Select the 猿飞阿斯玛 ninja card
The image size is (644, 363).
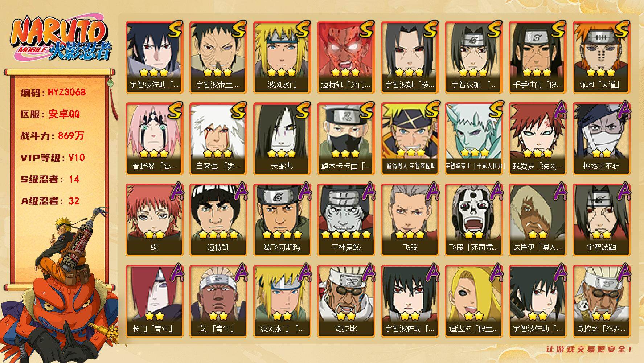click(x=282, y=220)
